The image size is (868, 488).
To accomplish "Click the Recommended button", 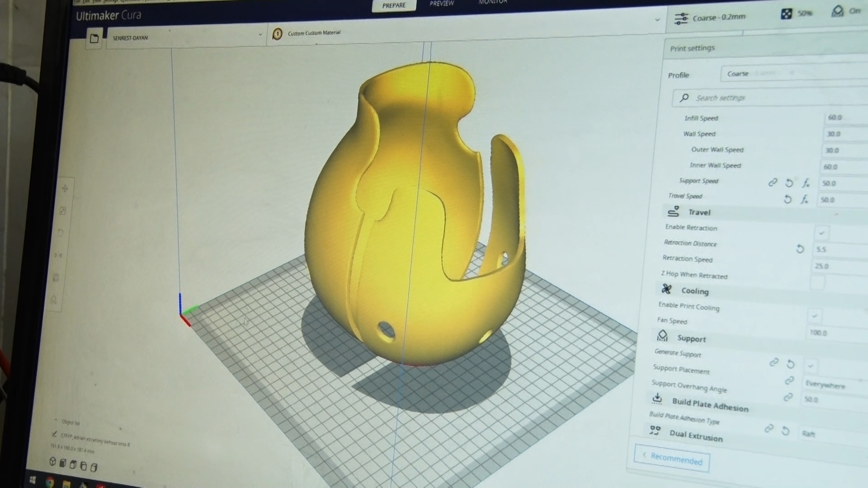I will 672,458.
